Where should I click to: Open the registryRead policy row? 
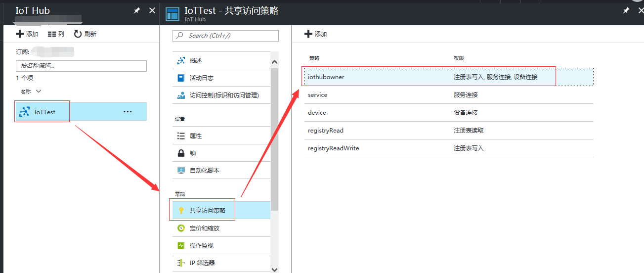pos(449,130)
